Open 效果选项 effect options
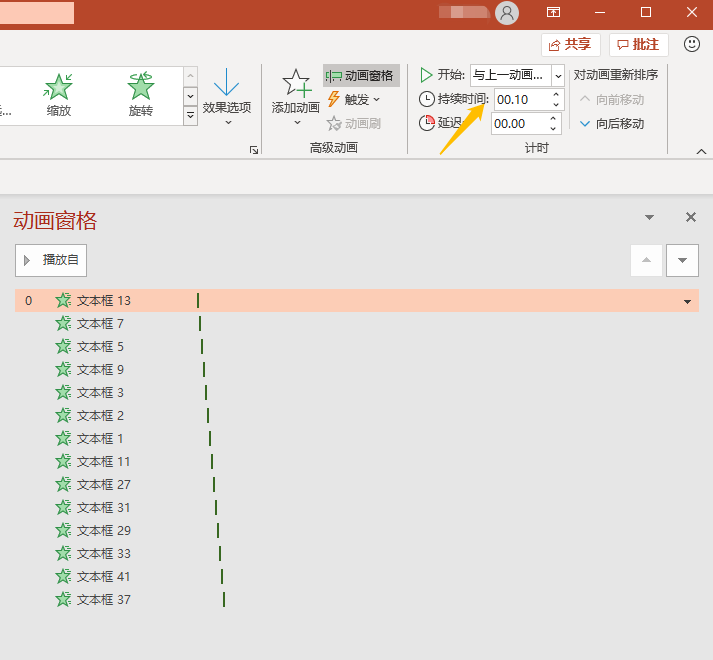 click(x=226, y=97)
